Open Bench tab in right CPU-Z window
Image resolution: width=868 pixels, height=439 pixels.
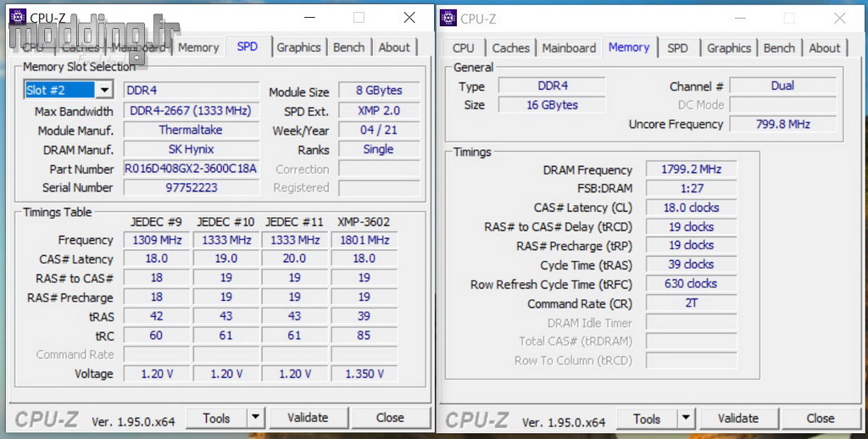point(779,48)
